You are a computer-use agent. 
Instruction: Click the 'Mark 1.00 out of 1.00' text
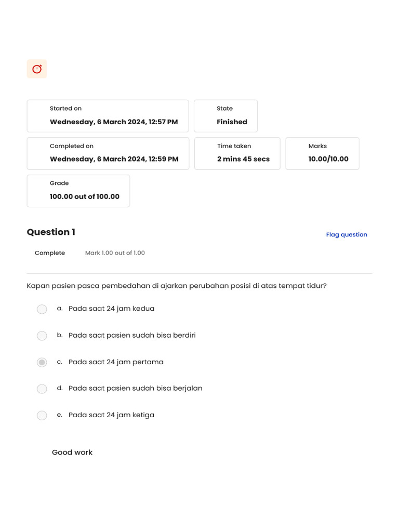(115, 253)
